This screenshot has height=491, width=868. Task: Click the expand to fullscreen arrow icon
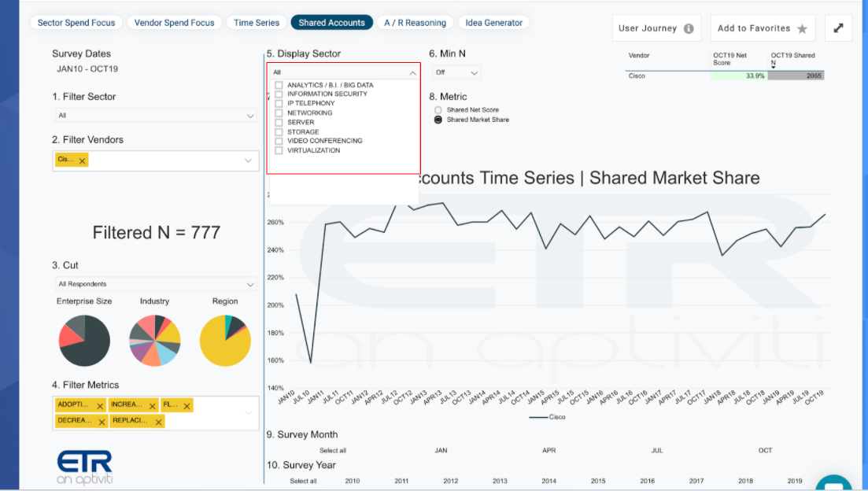838,28
